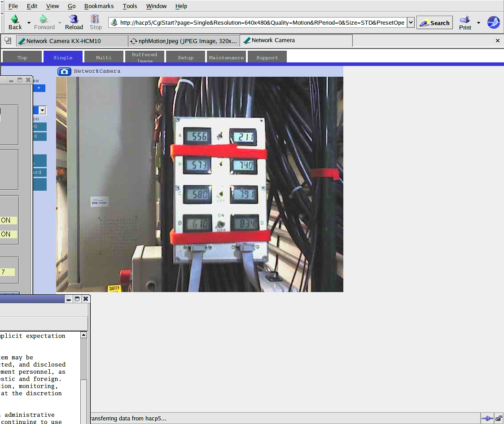This screenshot has height=424, width=504.
Task: Open the camera Setup page
Action: tap(185, 57)
